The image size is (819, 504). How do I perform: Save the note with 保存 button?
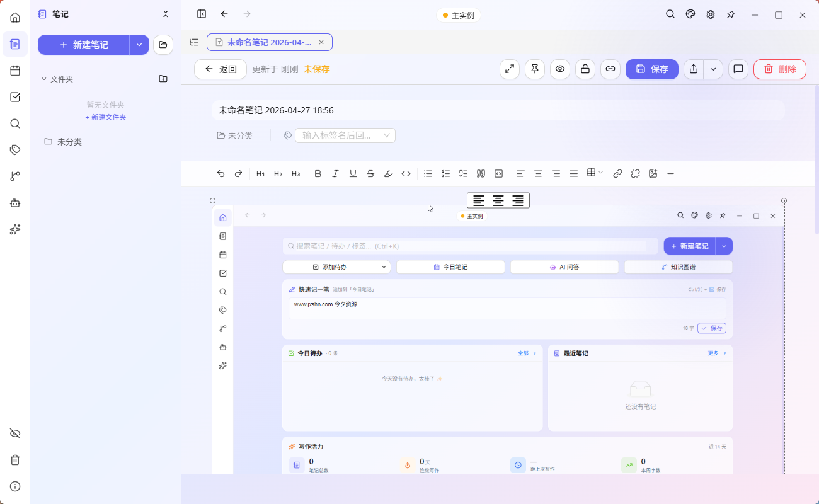pyautogui.click(x=651, y=69)
